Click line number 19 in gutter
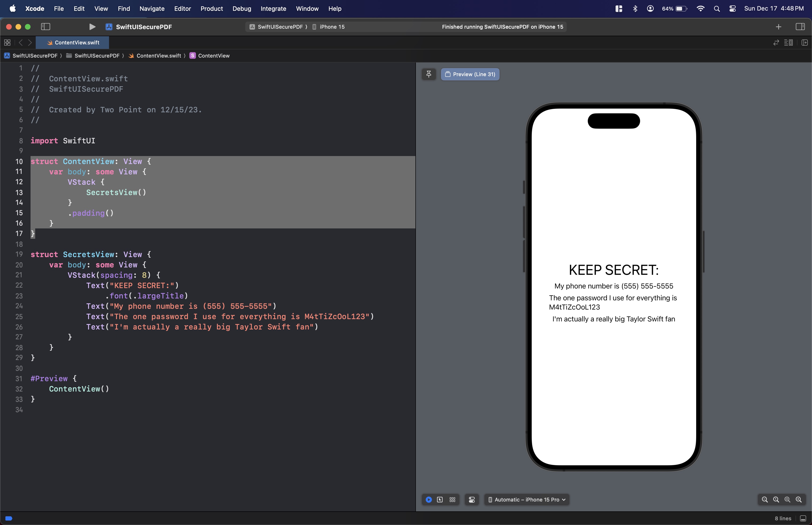This screenshot has width=812, height=525. (19, 254)
